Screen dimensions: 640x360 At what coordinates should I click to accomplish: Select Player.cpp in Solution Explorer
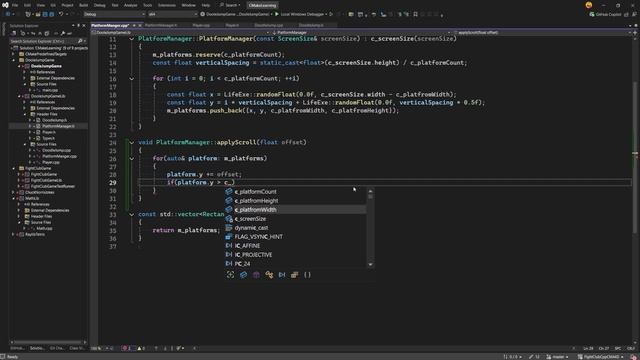click(x=51, y=162)
